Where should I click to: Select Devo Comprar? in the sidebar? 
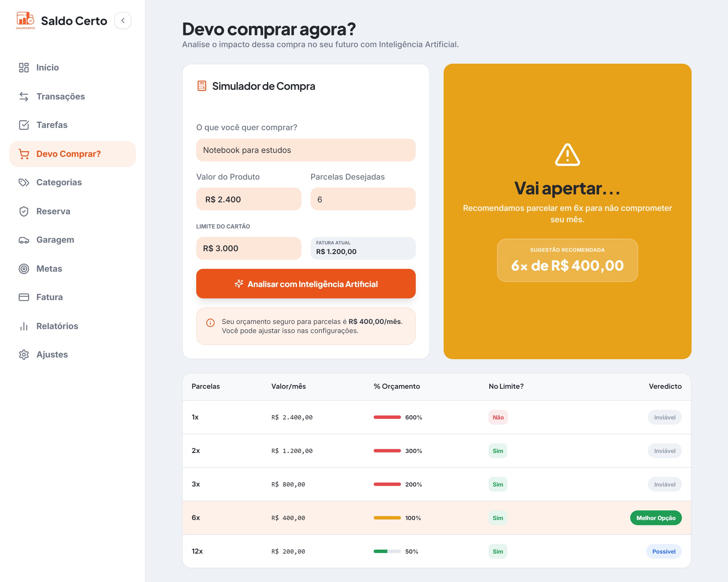click(x=72, y=154)
